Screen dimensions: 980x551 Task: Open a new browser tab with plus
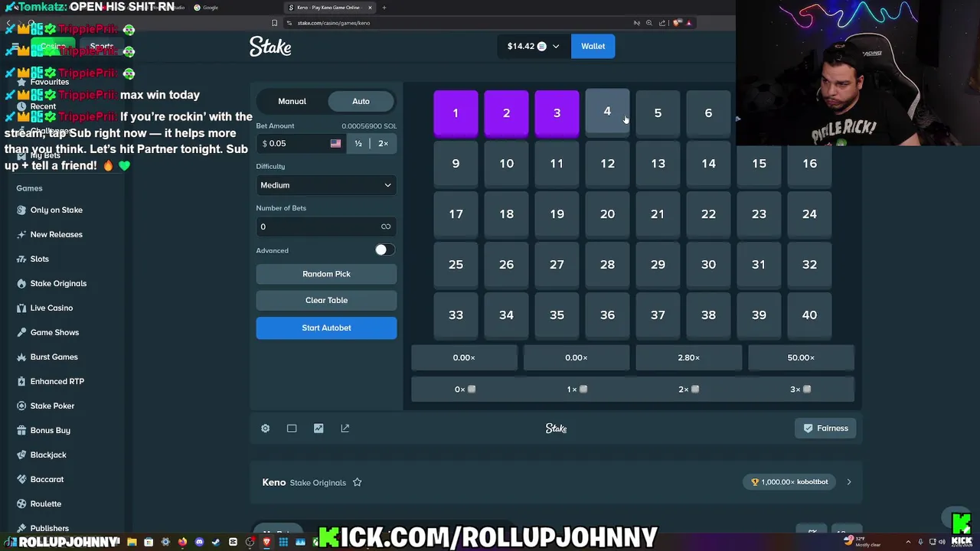[384, 8]
